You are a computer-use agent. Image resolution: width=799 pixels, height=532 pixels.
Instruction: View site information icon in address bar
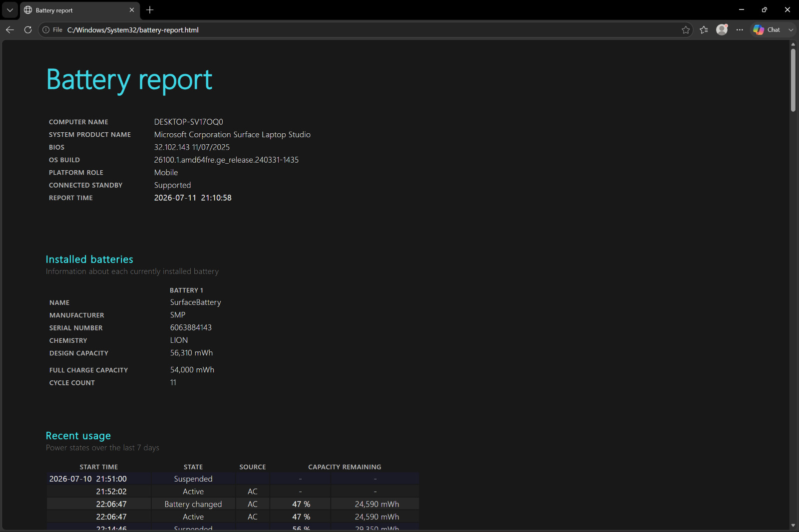click(46, 30)
